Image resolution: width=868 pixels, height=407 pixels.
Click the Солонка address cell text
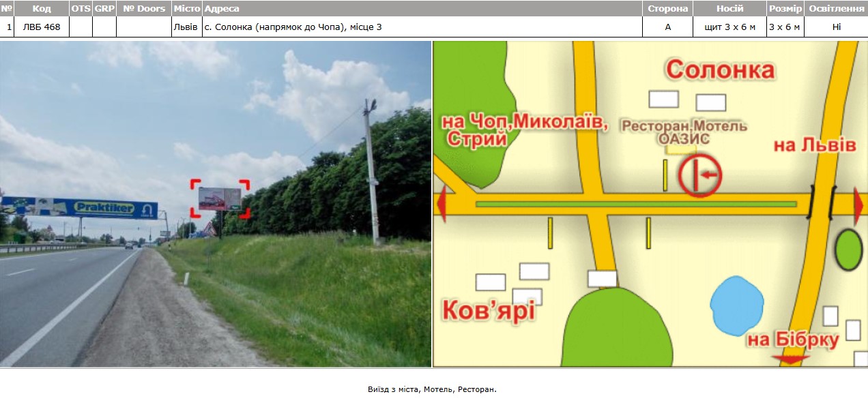pyautogui.click(x=293, y=27)
